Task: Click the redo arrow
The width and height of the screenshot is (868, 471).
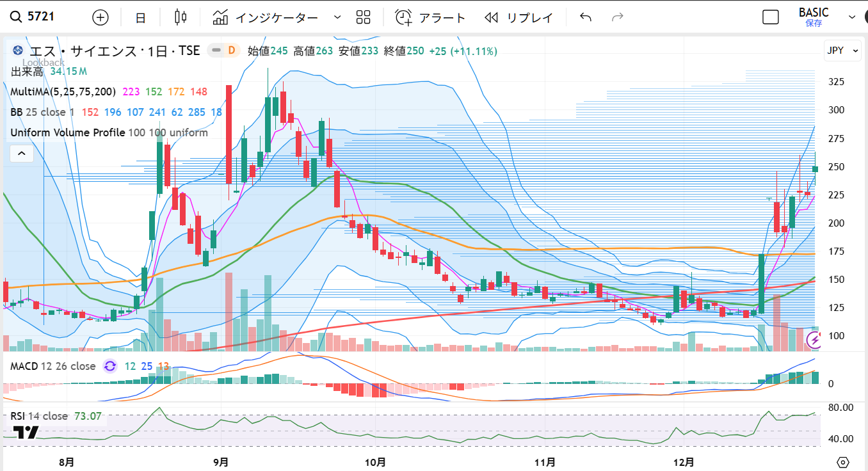Action: click(x=618, y=17)
